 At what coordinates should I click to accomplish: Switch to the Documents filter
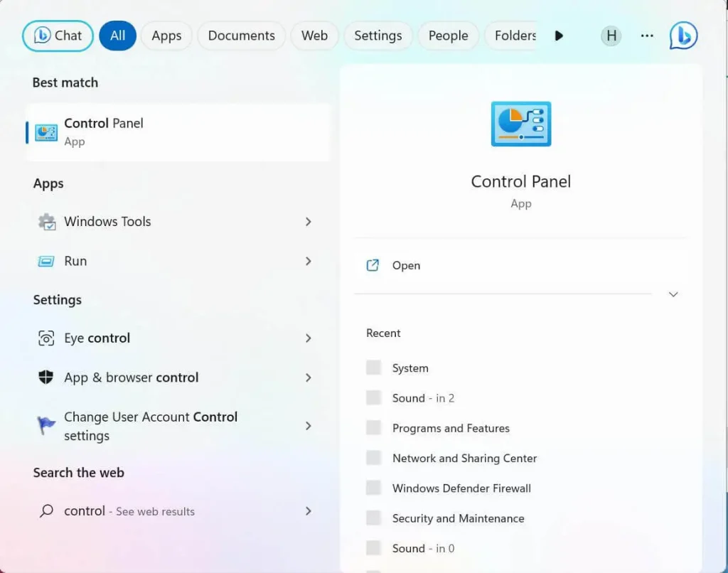click(x=242, y=36)
